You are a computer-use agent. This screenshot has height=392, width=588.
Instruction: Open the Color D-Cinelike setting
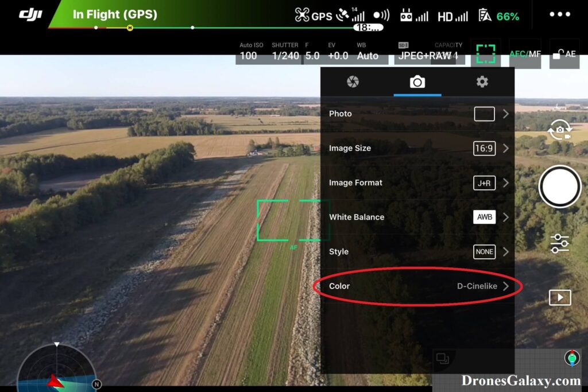(417, 286)
